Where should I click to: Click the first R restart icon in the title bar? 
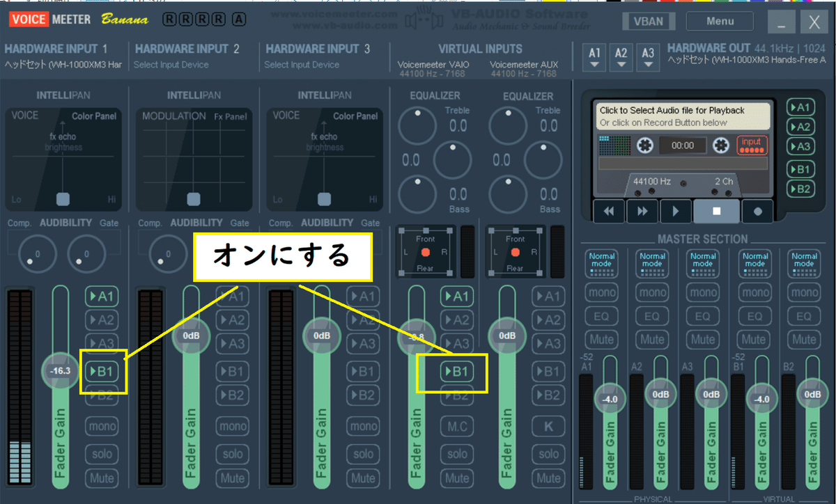(169, 19)
